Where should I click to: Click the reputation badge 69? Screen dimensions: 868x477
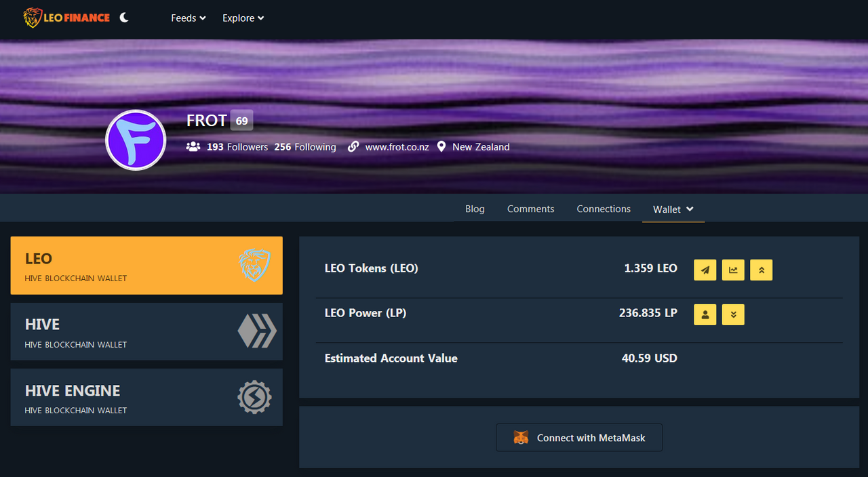coord(241,121)
